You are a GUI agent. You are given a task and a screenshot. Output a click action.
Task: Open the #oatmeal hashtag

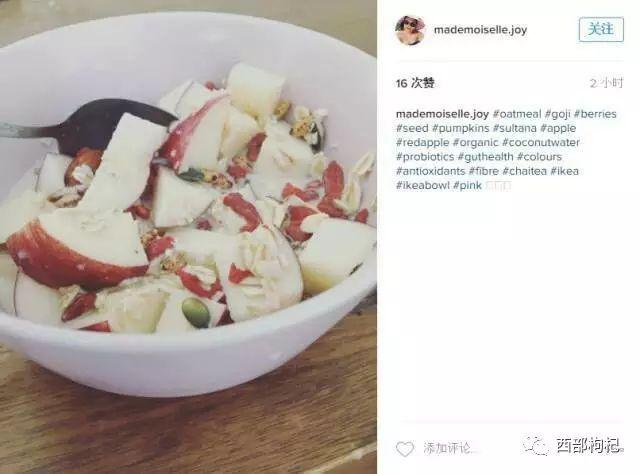517,114
